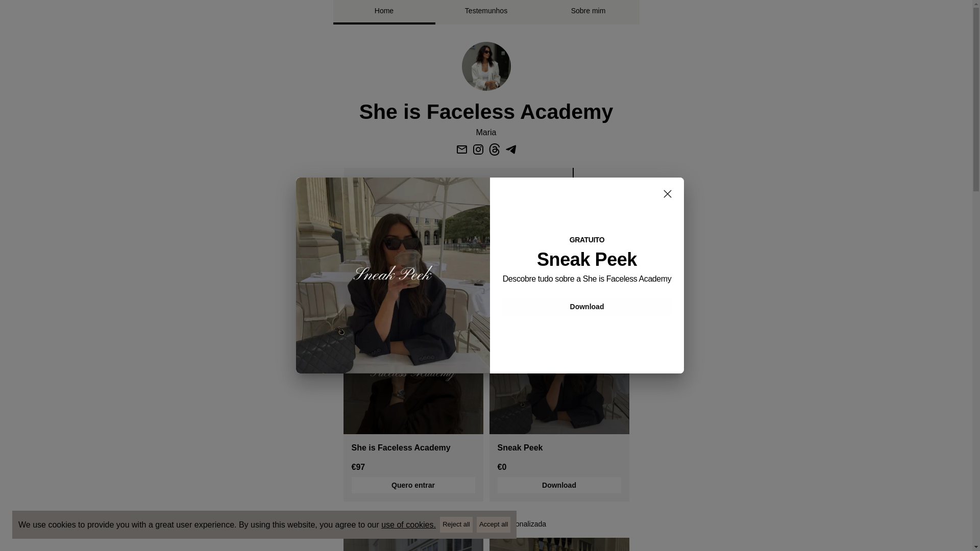This screenshot has height=551, width=980.
Task: Open the Telegram channel icon
Action: pos(510,149)
